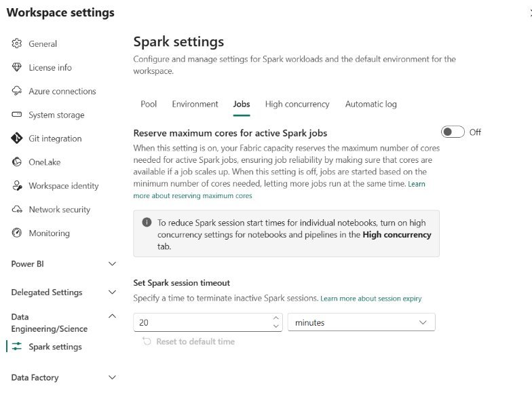Image resolution: width=532 pixels, height=397 pixels.
Task: Open Learn more about session expiry link
Action: pyautogui.click(x=370, y=299)
